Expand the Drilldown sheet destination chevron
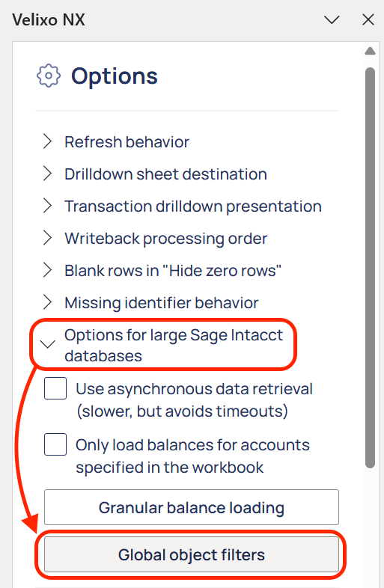Viewport: 384px width, 588px height. 47,174
